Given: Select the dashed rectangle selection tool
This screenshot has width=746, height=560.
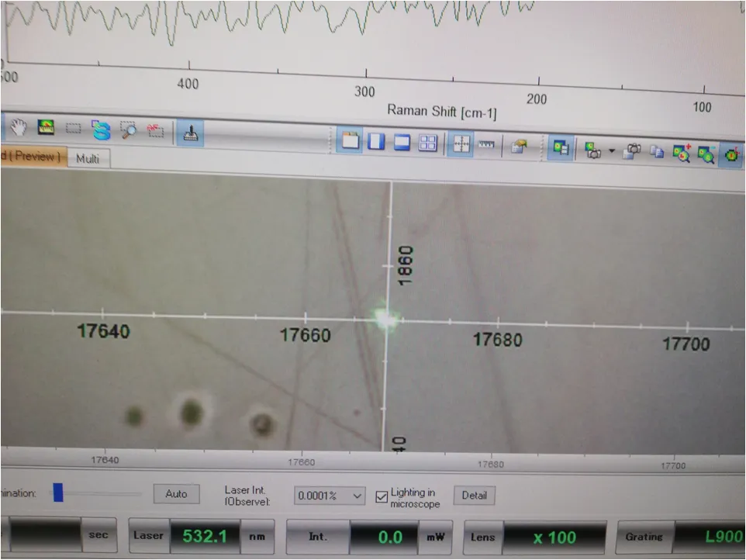Looking at the screenshot, I should tap(73, 128).
